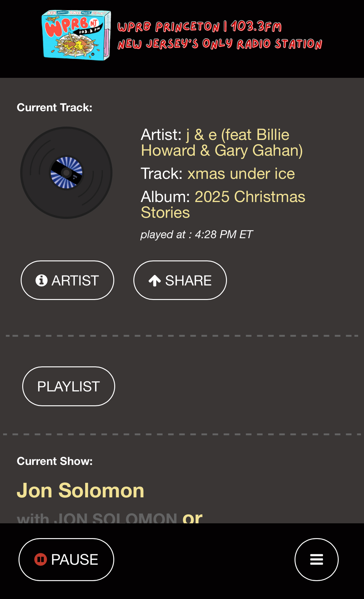Click the WPRB Princeton 103.3FM header title
Image resolution: width=364 pixels, height=599 pixels.
(x=199, y=27)
